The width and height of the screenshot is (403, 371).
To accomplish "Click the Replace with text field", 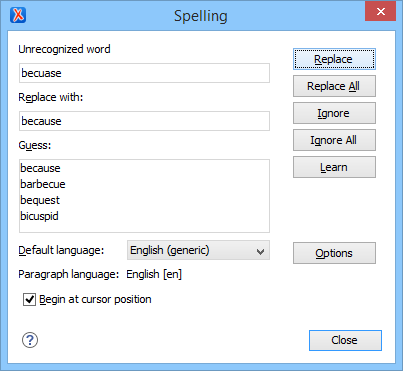I will click(144, 121).
